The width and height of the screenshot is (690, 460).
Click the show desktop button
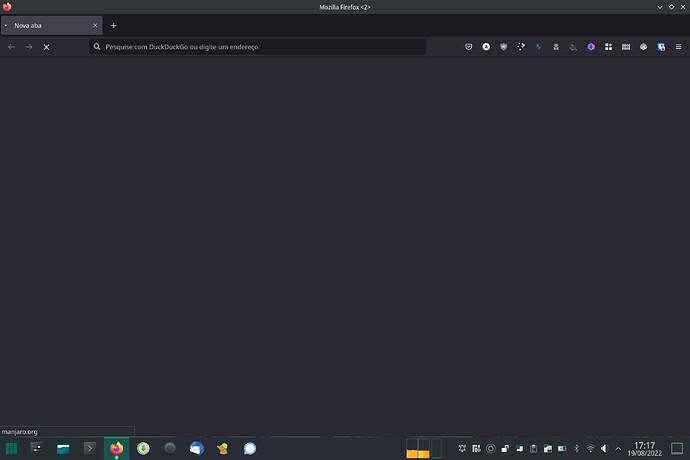point(677,449)
